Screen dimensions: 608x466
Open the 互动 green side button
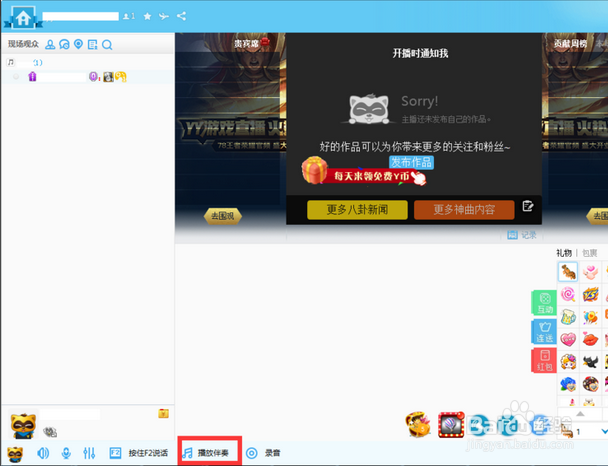(x=544, y=302)
